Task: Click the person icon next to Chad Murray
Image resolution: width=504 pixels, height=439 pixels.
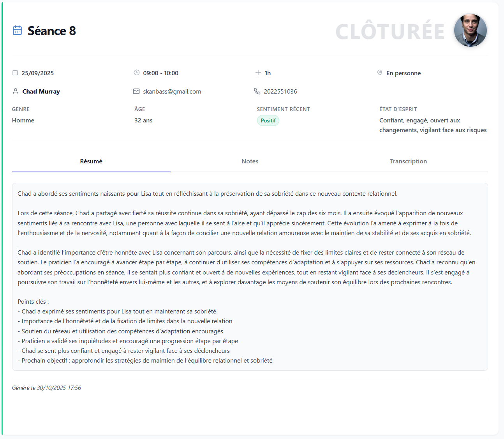Action: (16, 91)
